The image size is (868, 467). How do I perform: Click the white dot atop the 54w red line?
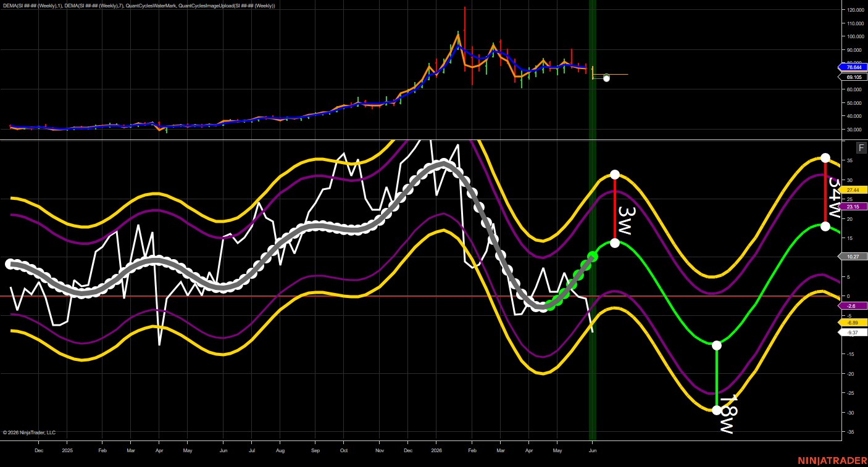[x=825, y=158]
